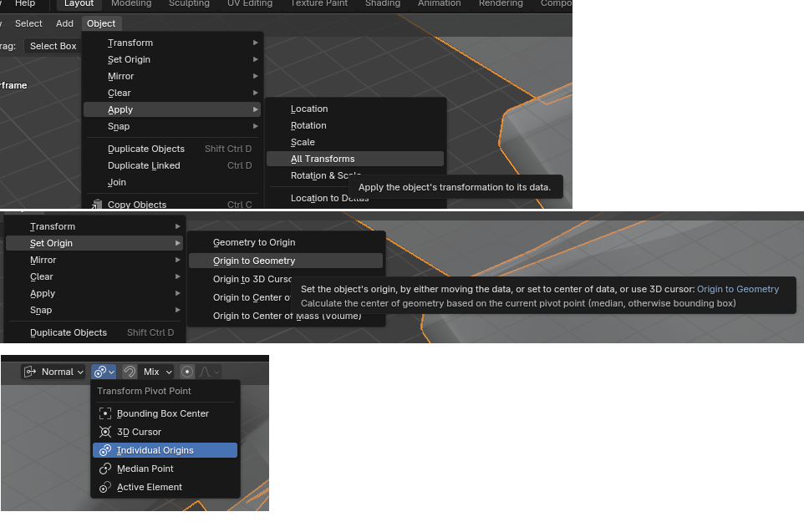
Task: Switch to the Texture Paint tab
Action: coord(319,3)
